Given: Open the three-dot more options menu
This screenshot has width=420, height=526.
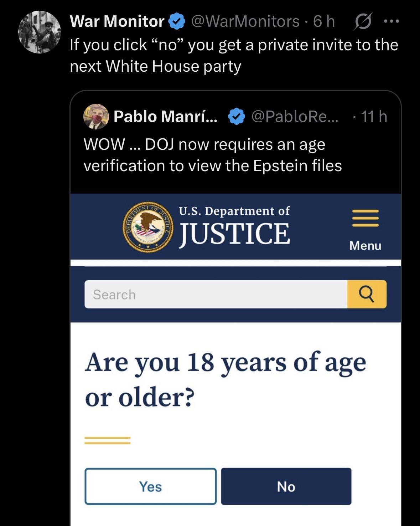Looking at the screenshot, I should pyautogui.click(x=392, y=21).
